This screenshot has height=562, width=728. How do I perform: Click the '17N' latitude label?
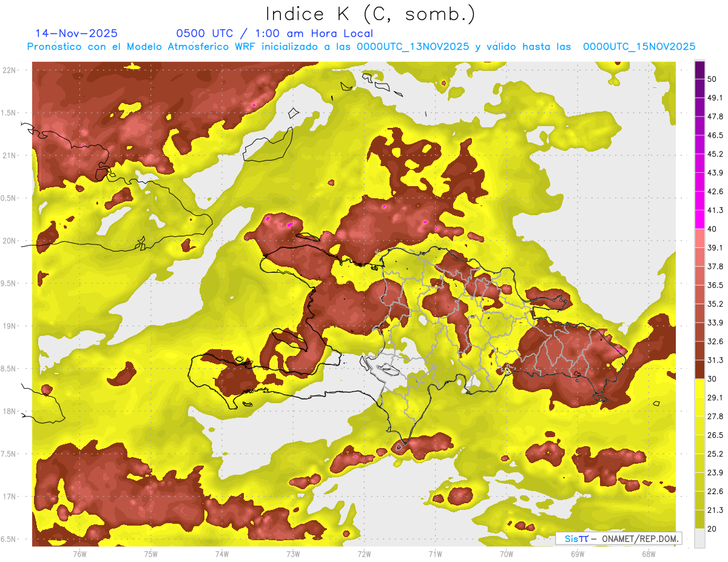pos(8,497)
